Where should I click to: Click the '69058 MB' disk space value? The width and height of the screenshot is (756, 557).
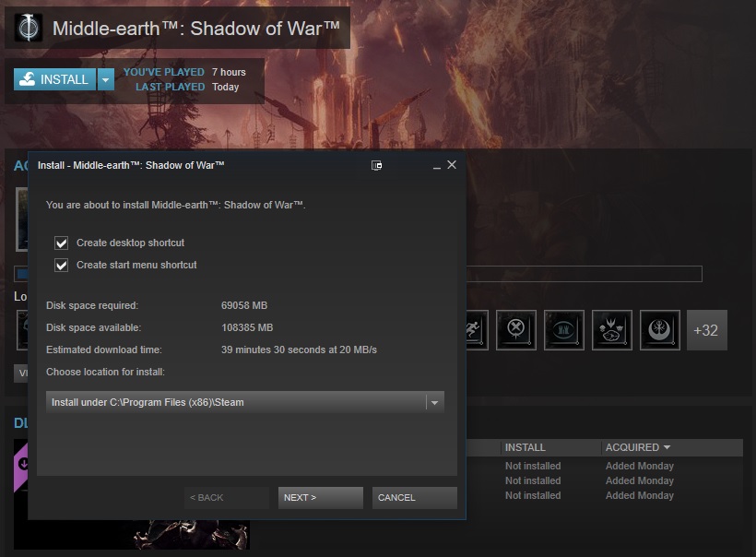[x=244, y=306]
